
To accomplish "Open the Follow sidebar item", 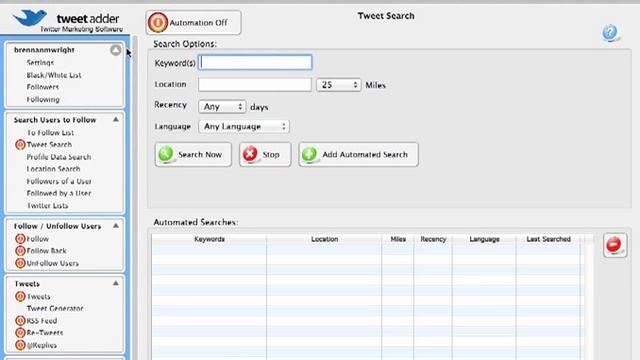I will click(x=38, y=239).
